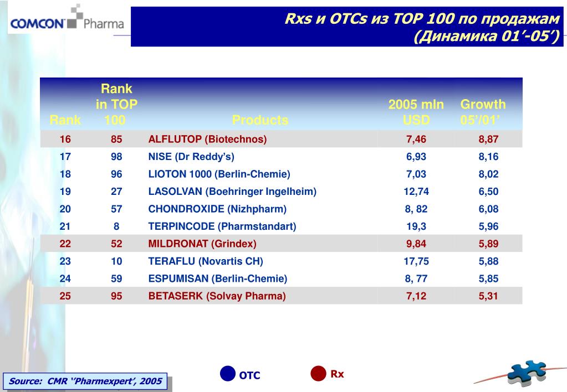Click growth value 5,96 for TERPINCODE
Viewport: 567px width, 392px height.
pyautogui.click(x=488, y=226)
